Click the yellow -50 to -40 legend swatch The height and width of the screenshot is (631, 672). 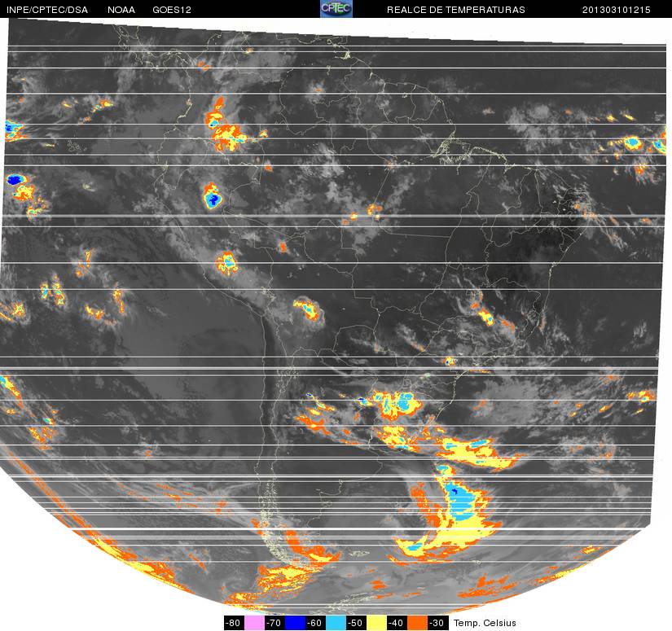click(x=376, y=623)
